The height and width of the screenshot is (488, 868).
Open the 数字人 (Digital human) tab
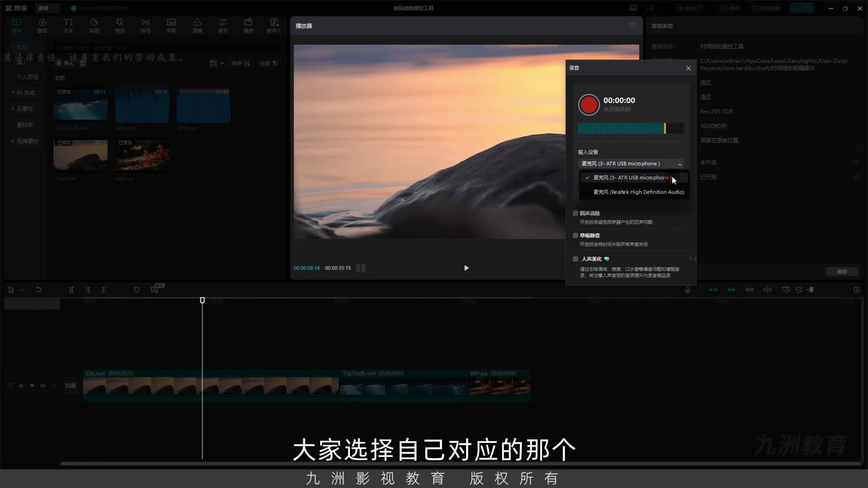[274, 26]
